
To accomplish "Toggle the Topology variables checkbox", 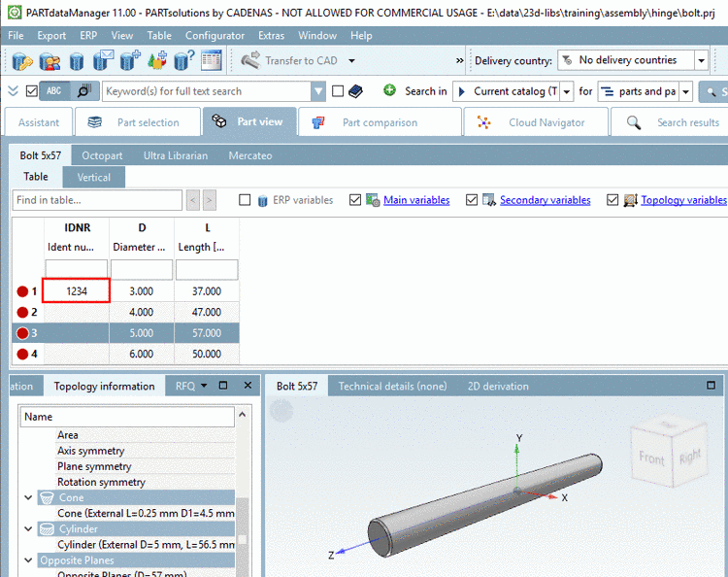I will tap(612, 200).
